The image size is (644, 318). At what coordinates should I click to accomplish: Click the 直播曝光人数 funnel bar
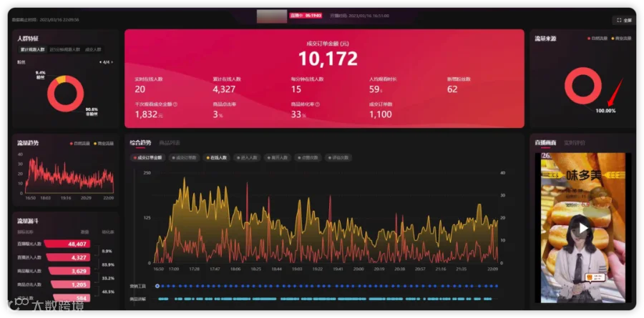pos(67,244)
